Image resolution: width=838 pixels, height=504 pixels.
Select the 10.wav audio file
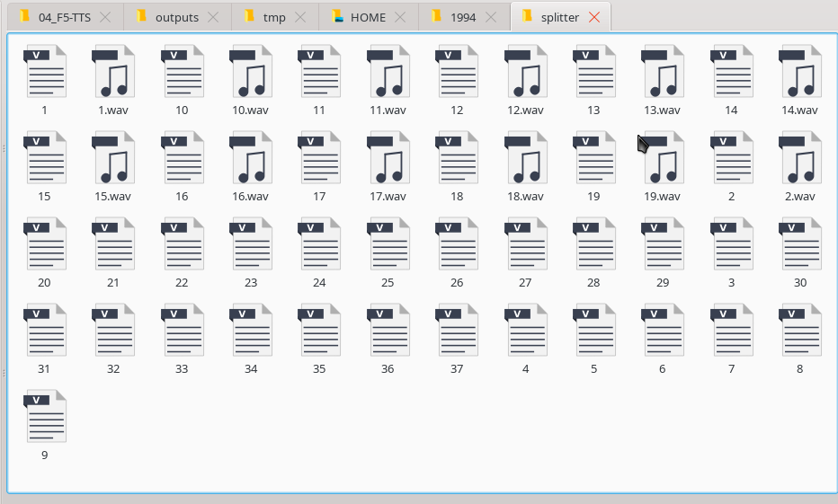point(251,72)
